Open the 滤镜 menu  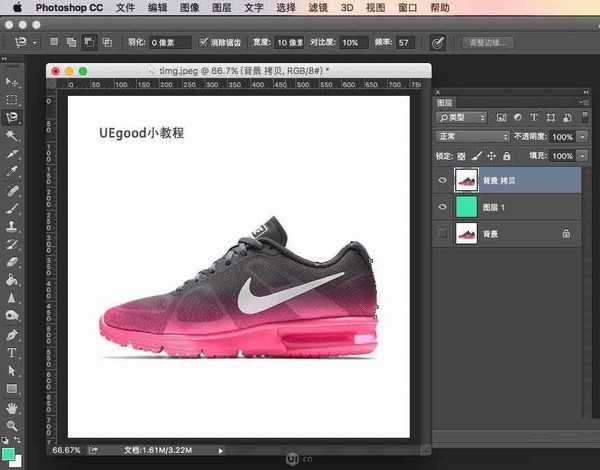point(315,7)
